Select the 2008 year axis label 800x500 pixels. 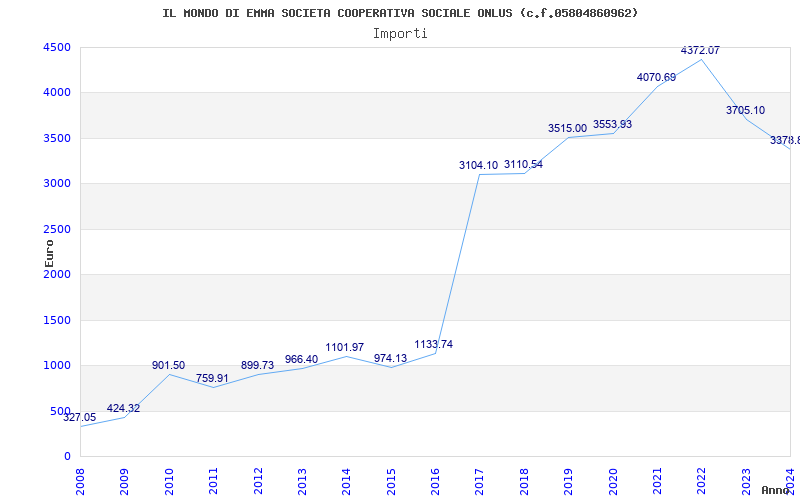pyautogui.click(x=80, y=481)
